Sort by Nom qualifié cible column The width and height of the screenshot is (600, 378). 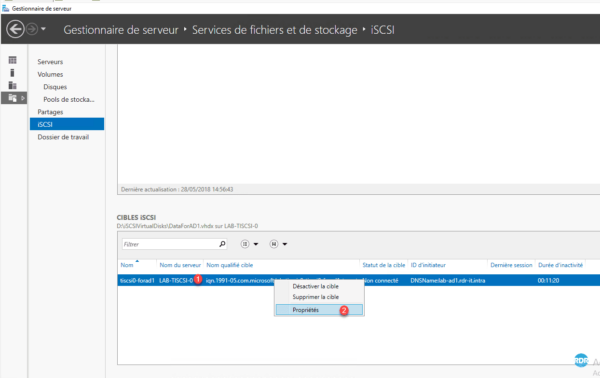pos(230,265)
